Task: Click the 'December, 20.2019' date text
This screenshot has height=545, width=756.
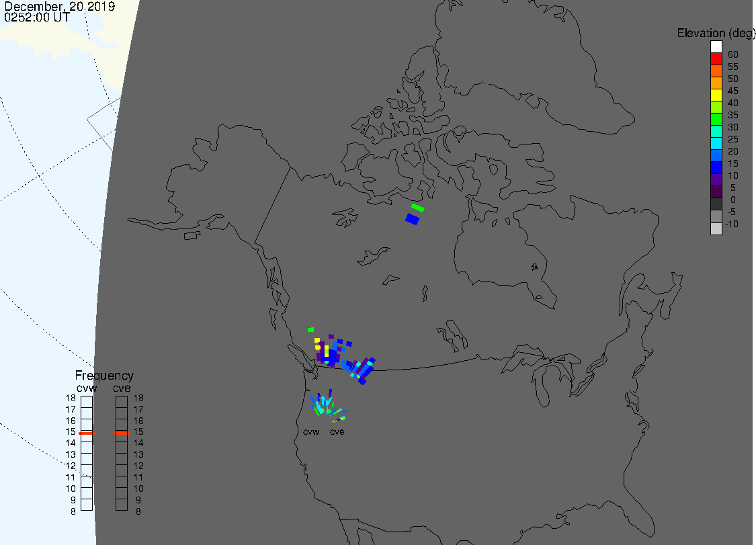Action: (59, 6)
